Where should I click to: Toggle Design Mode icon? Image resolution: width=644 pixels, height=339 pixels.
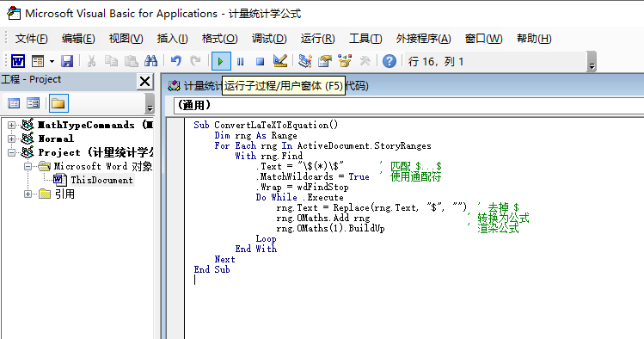pyautogui.click(x=280, y=62)
